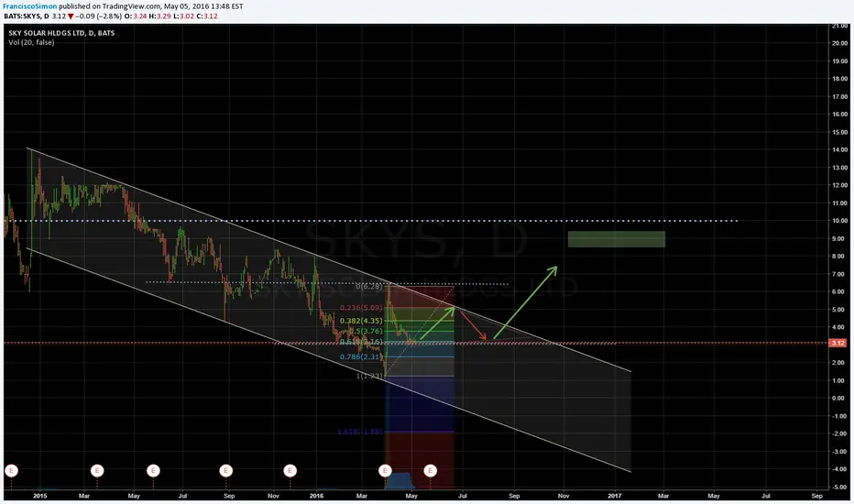
Task: Click the O:3.24 open price value
Action: [136, 16]
